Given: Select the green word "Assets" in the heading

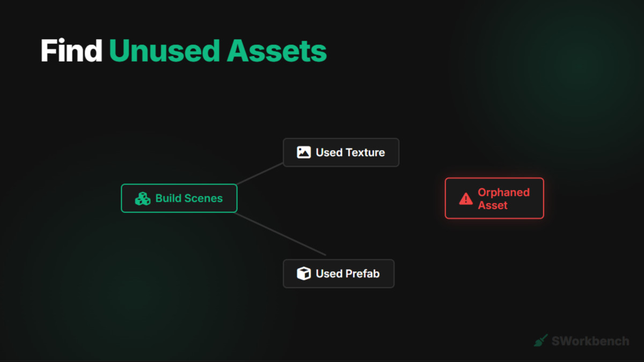Looking at the screenshot, I should coord(276,51).
